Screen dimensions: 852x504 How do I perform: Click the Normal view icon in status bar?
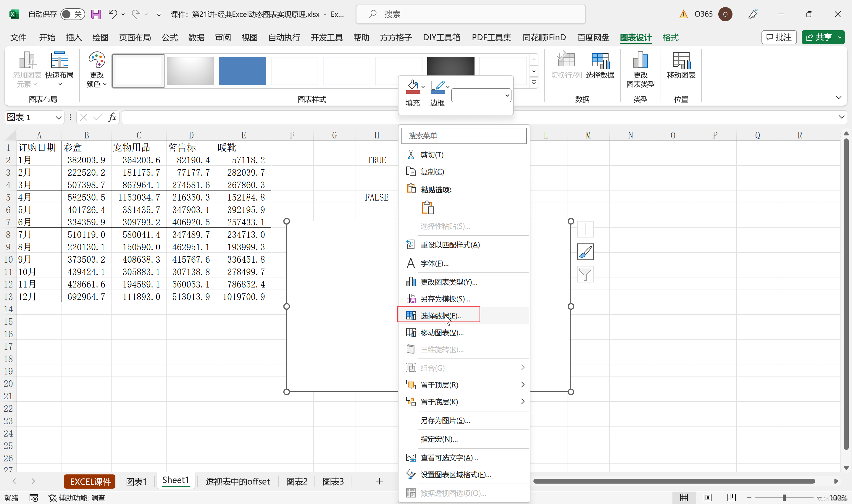click(684, 498)
